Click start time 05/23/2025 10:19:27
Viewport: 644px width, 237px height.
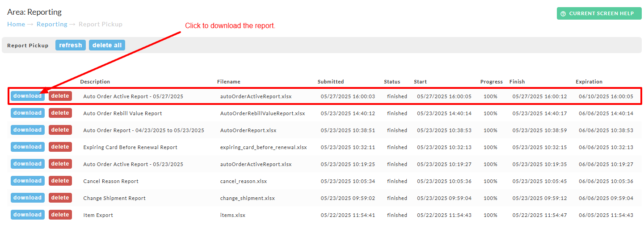444,164
